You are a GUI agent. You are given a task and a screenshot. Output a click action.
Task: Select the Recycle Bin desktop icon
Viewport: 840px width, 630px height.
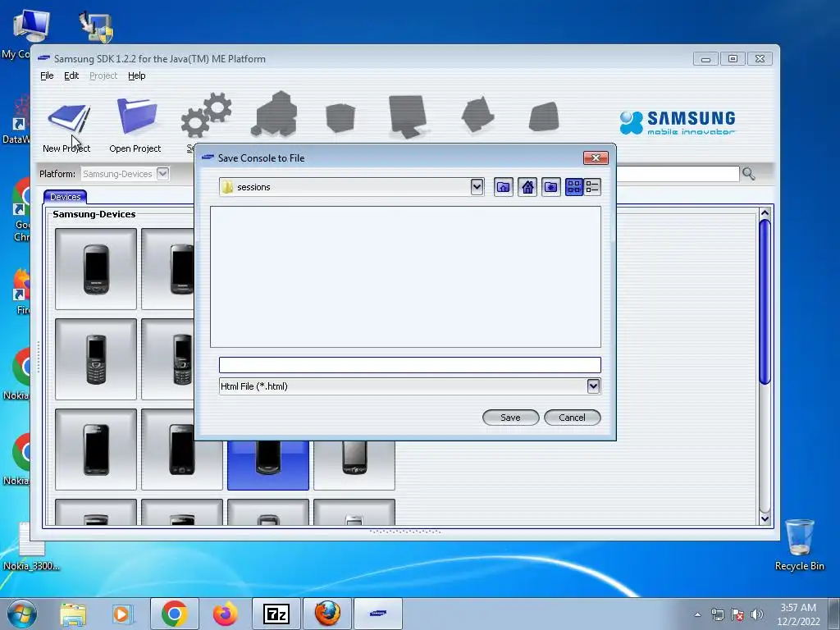[799, 544]
